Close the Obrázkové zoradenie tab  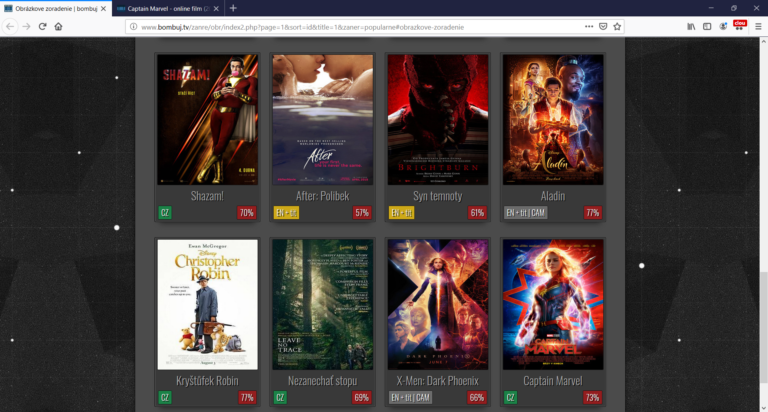[x=102, y=8]
